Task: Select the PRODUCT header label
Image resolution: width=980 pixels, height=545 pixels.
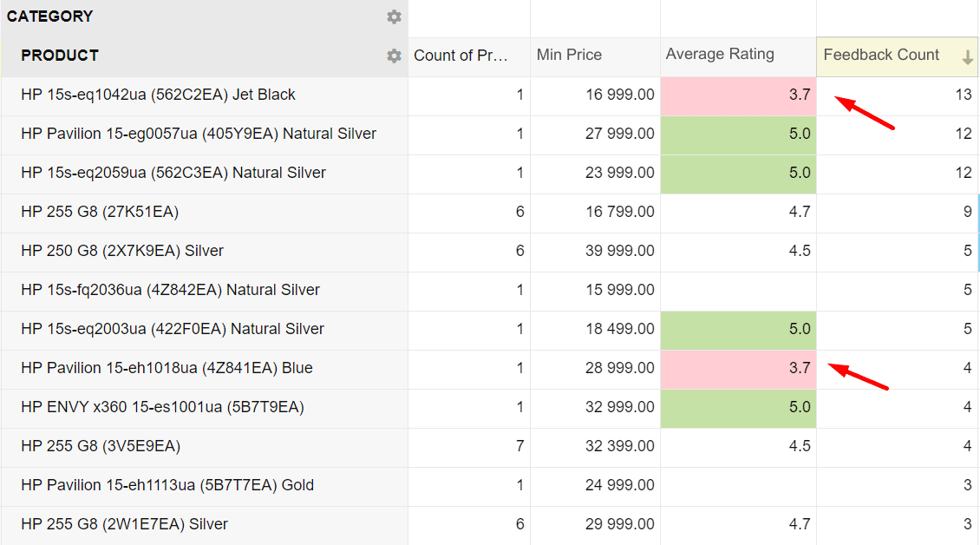Action: 60,56
